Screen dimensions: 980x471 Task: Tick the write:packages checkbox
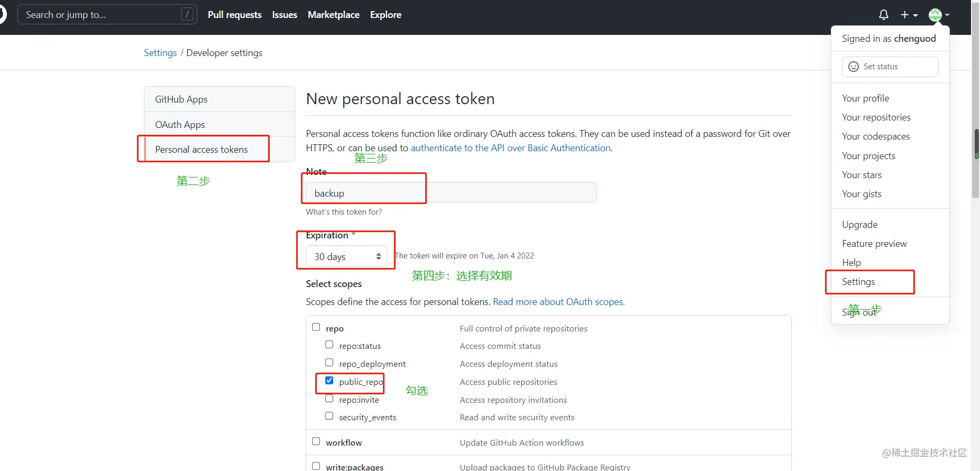316,466
